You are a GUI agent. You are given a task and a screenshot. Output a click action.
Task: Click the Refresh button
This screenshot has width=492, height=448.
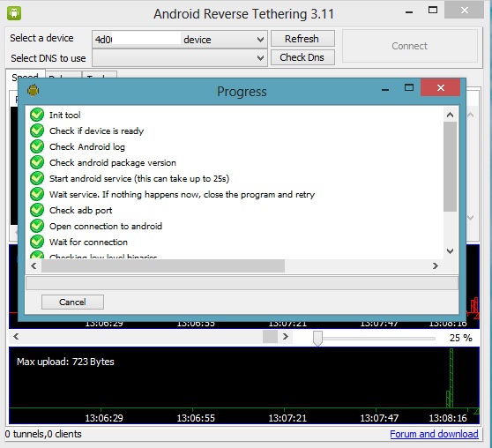tap(302, 39)
